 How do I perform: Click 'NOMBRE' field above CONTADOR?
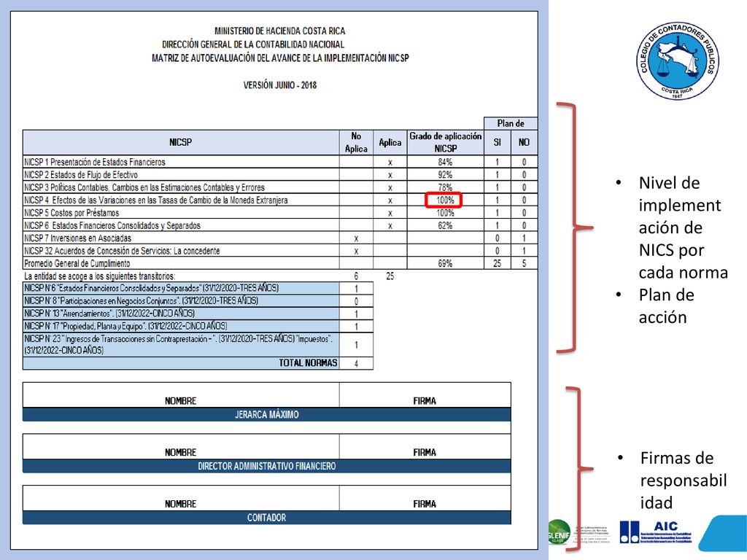[181, 498]
